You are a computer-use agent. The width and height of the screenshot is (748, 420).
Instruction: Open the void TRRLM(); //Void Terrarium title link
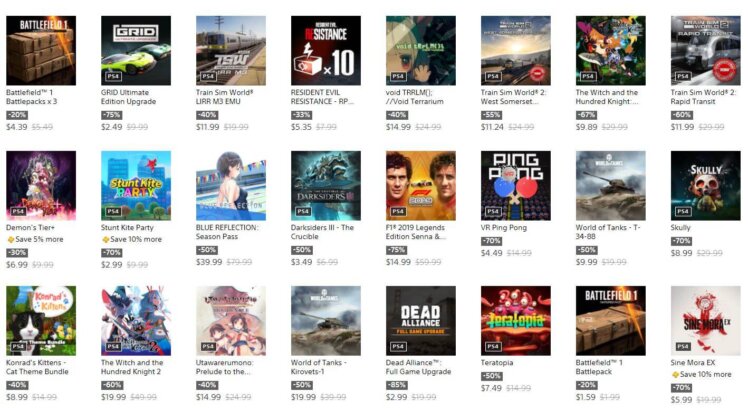[415, 97]
